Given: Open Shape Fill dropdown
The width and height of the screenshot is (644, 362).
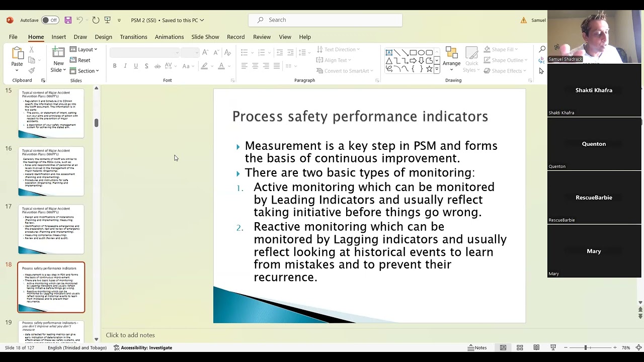Looking at the screenshot, I should 501,49.
